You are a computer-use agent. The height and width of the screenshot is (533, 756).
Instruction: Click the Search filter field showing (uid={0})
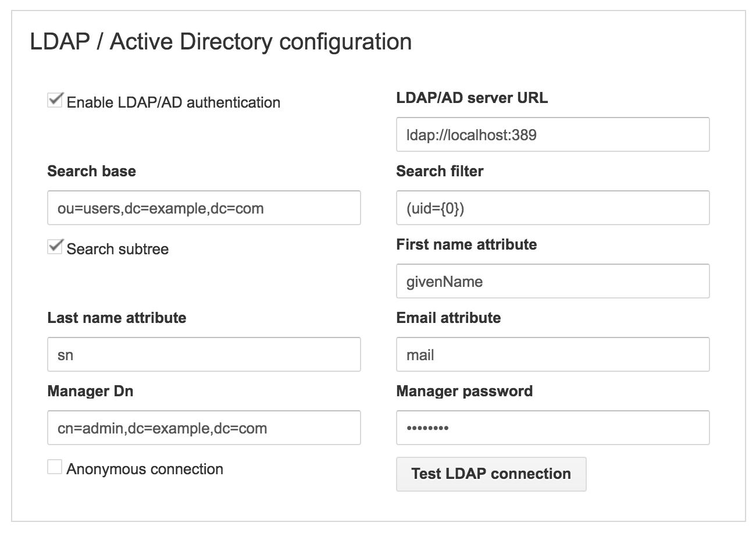coord(551,208)
